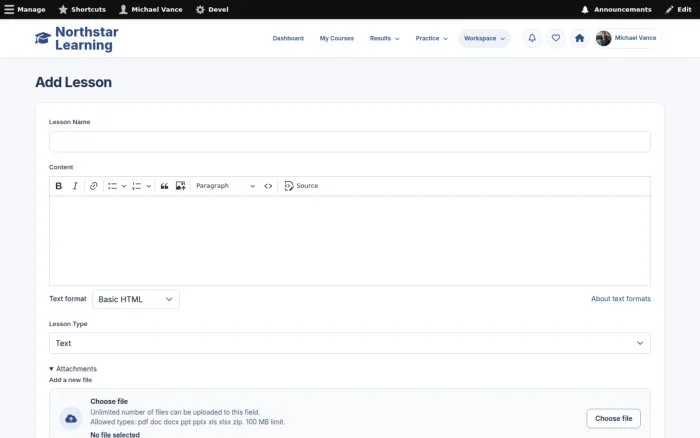Insert a block quote
The height and width of the screenshot is (438, 700).
coord(164,186)
